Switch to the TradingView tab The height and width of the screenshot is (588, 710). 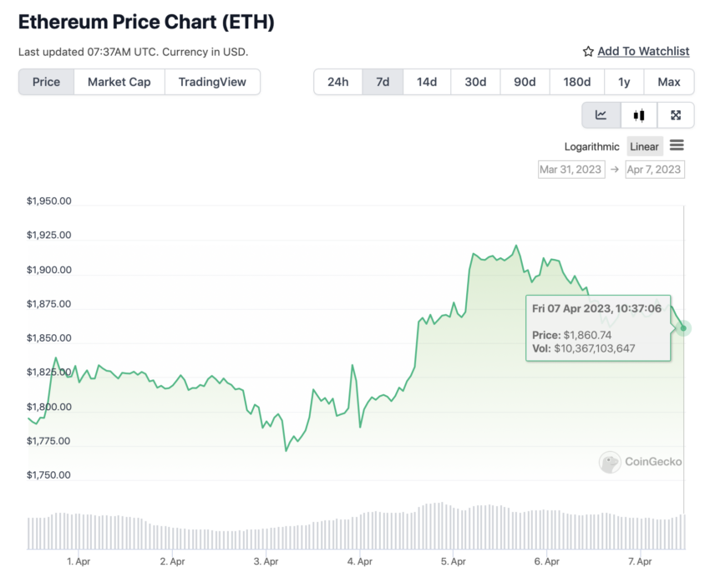pos(212,82)
